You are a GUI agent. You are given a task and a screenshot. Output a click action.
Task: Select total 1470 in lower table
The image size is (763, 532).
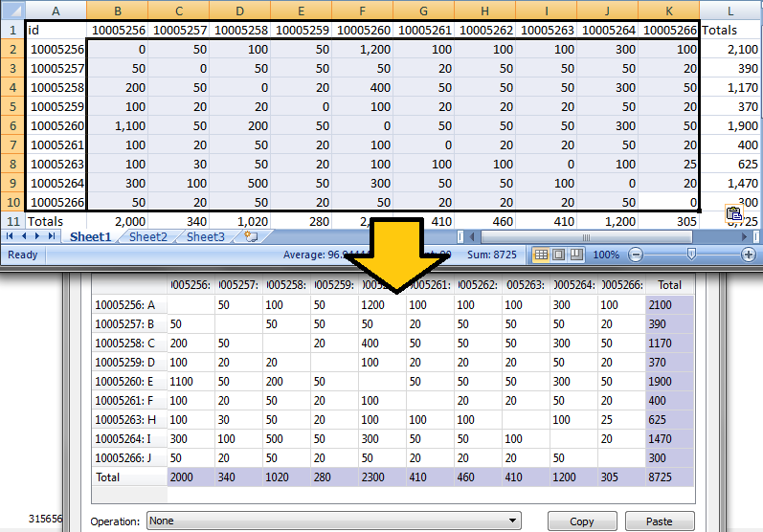[669, 438]
